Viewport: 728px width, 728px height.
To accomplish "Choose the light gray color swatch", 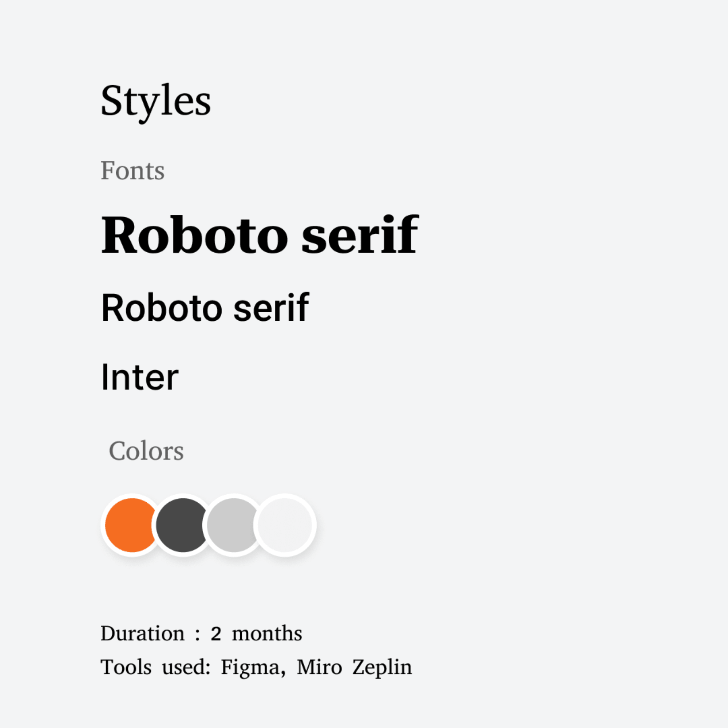I will (234, 525).
